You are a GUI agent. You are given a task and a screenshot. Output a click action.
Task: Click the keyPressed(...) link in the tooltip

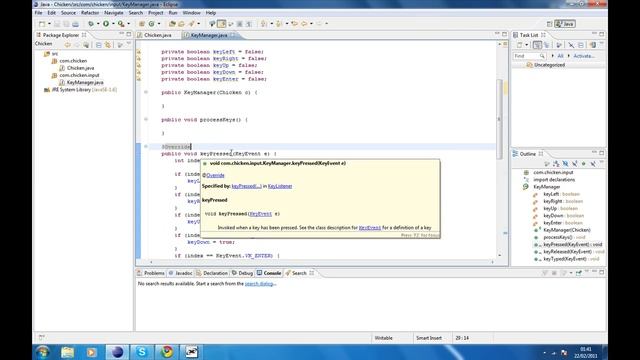(x=247, y=186)
